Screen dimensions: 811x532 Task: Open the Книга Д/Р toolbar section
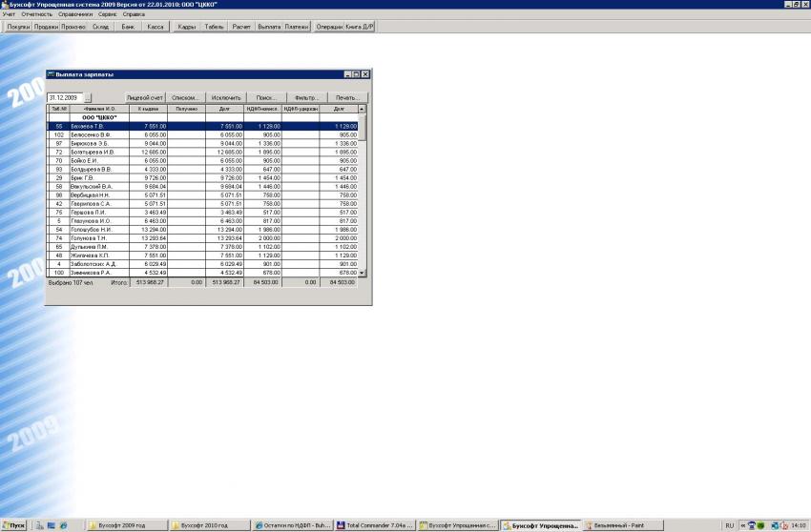pyautogui.click(x=360, y=27)
